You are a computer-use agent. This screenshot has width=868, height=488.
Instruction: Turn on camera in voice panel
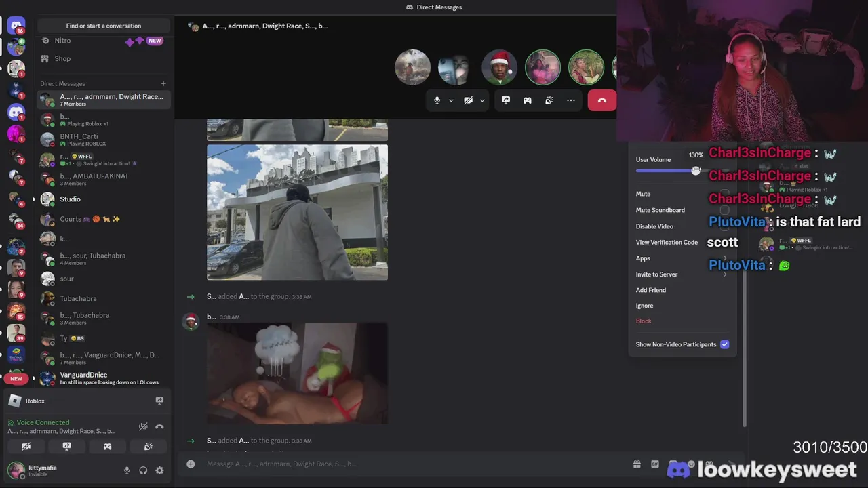pos(26,447)
